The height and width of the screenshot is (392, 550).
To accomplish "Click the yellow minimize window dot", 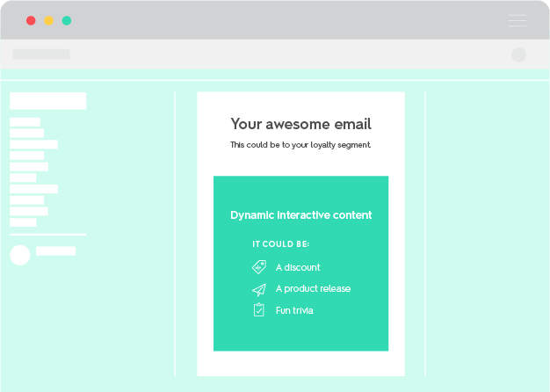I will pyautogui.click(x=48, y=21).
